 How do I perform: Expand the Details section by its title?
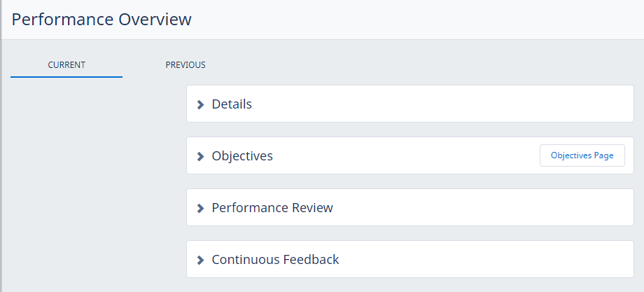(x=232, y=104)
